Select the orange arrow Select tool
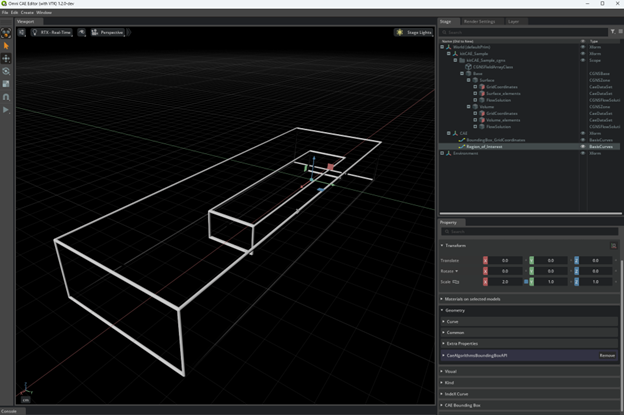The image size is (624, 415). tap(6, 46)
